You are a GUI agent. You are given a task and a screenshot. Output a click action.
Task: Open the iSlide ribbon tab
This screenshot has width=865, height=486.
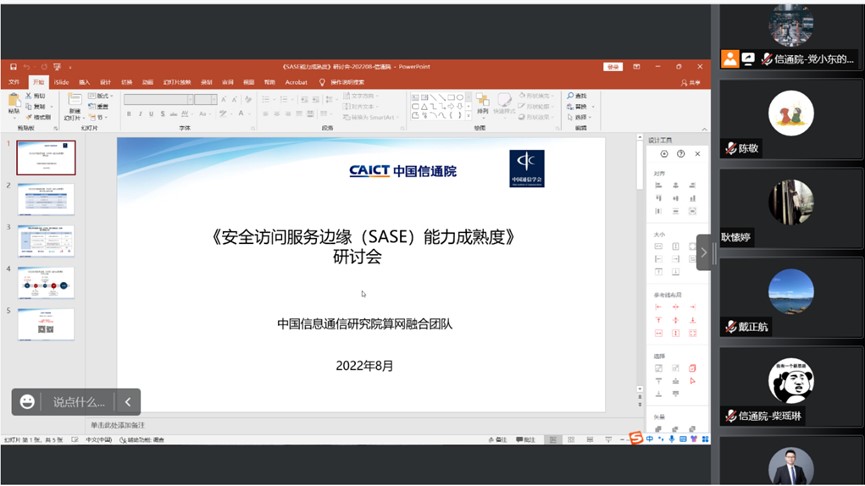[61, 82]
